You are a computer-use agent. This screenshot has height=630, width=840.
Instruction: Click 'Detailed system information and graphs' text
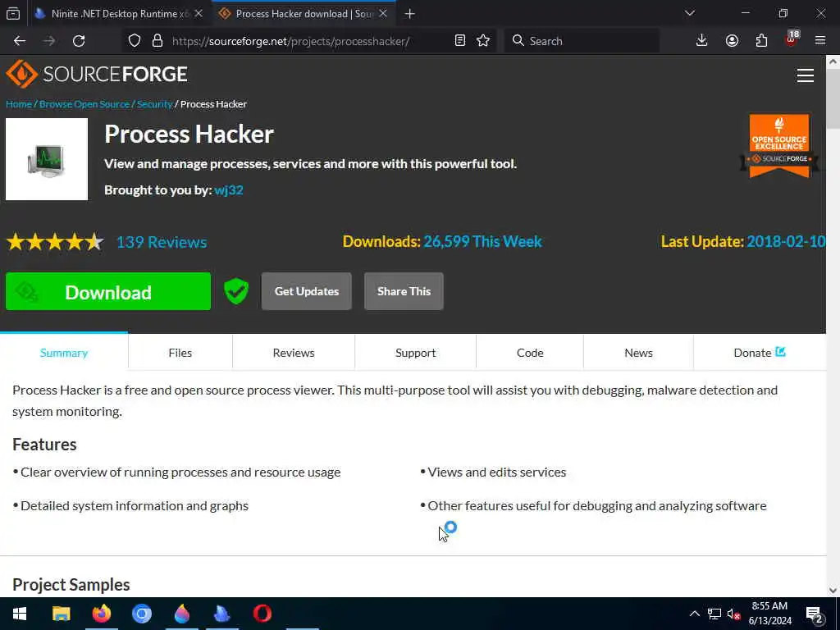[x=135, y=505]
